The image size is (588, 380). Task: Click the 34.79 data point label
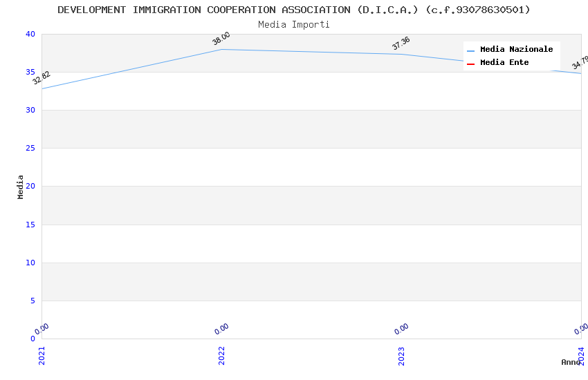[580, 63]
